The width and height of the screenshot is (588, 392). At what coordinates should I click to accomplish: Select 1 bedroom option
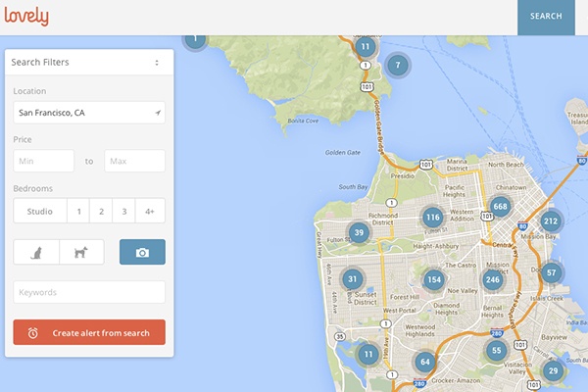[x=78, y=212]
